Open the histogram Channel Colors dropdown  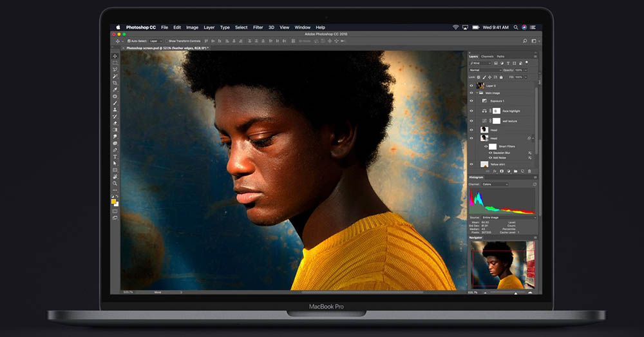point(495,184)
